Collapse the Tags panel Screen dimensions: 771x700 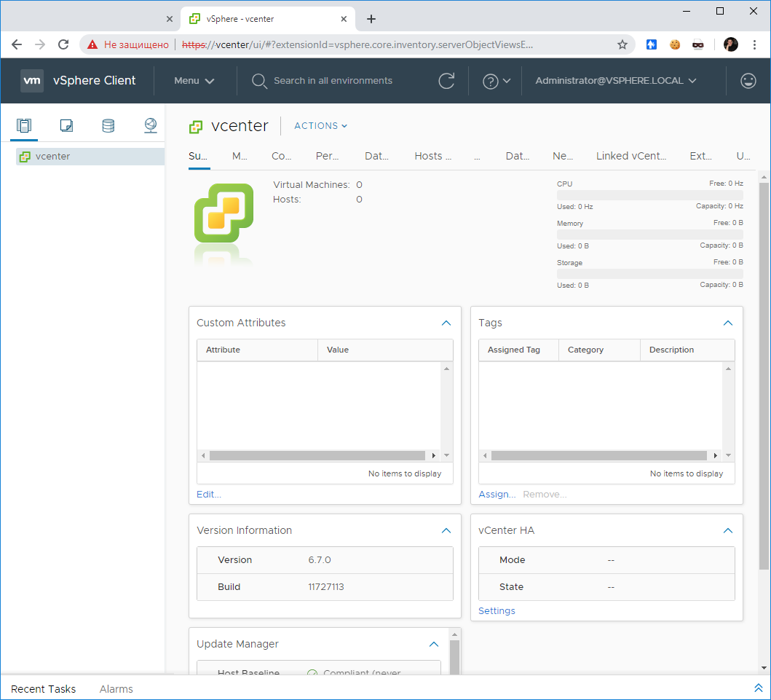(x=728, y=323)
